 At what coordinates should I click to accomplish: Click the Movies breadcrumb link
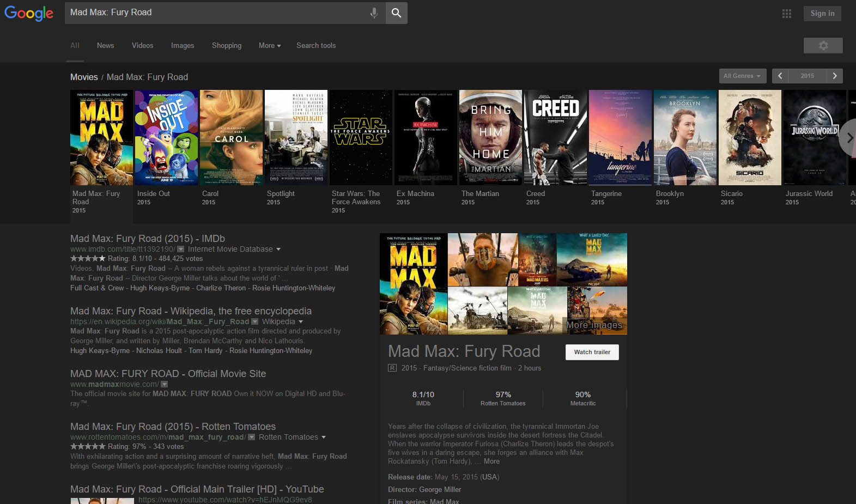pos(84,77)
